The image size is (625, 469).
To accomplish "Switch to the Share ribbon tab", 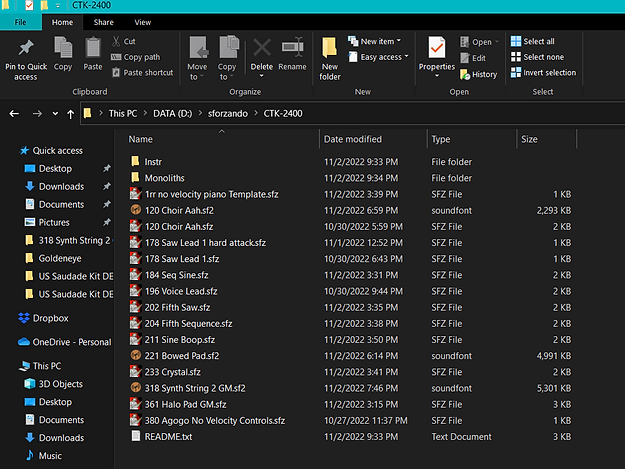I will tap(104, 22).
